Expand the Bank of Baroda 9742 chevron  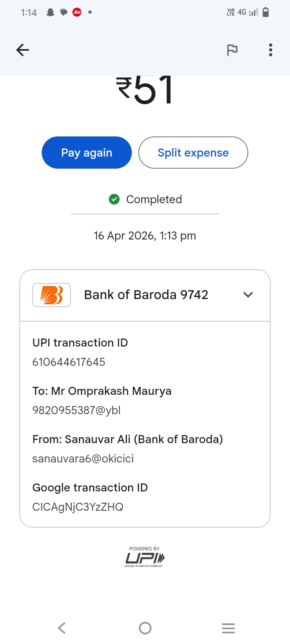click(x=248, y=295)
